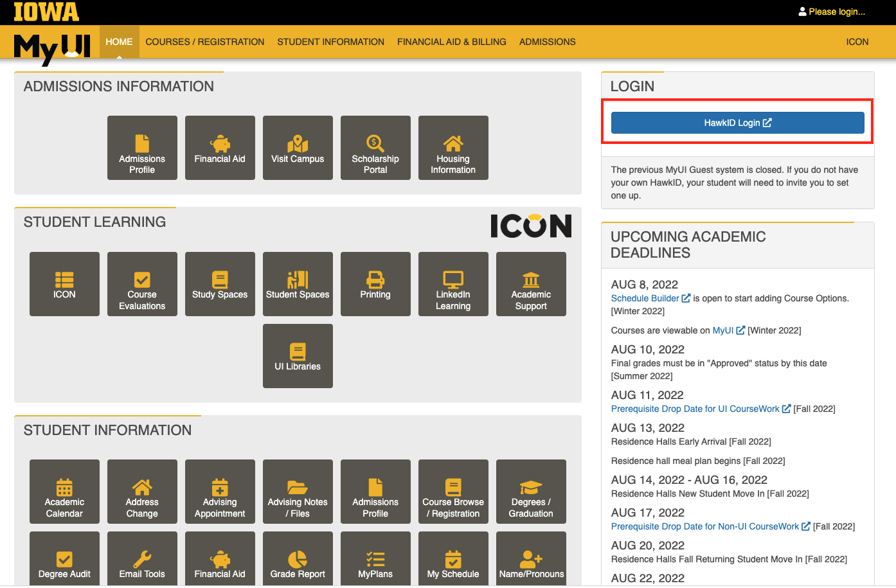Image resolution: width=896 pixels, height=588 pixels.
Task: Open the Scholarship Portal tile
Action: click(375, 148)
